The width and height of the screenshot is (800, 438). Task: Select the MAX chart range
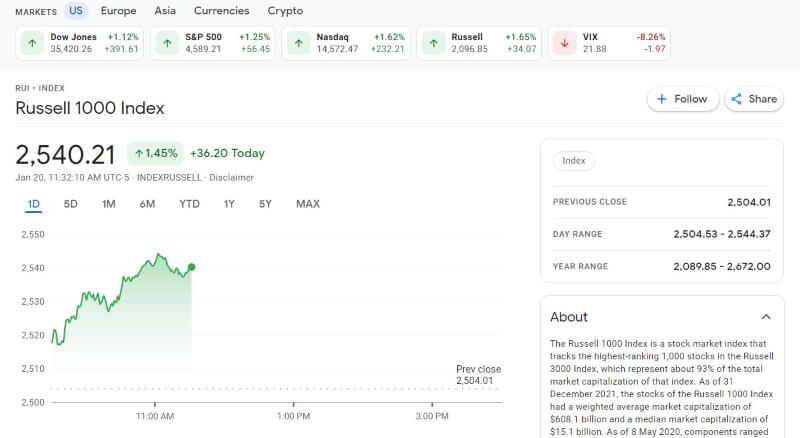tap(308, 204)
